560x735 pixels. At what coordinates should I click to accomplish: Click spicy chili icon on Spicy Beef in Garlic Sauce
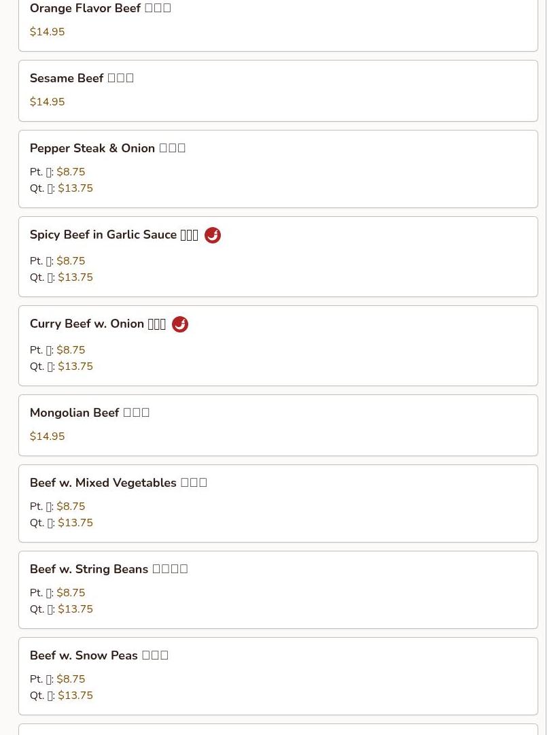click(x=213, y=235)
